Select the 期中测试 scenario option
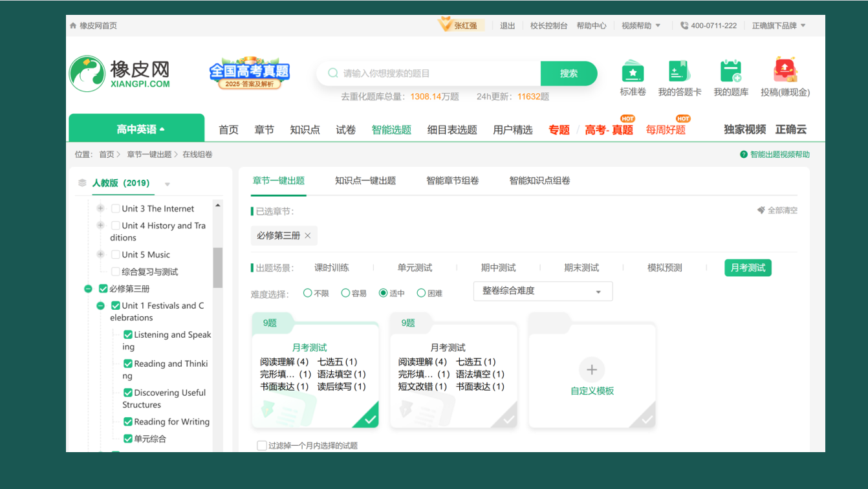 pyautogui.click(x=498, y=268)
